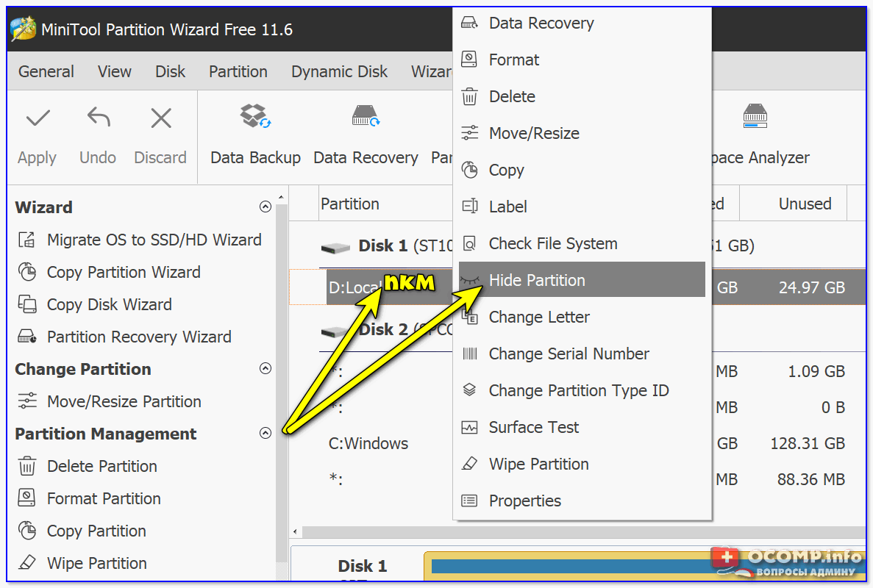Click the Unused column header

[x=805, y=204]
